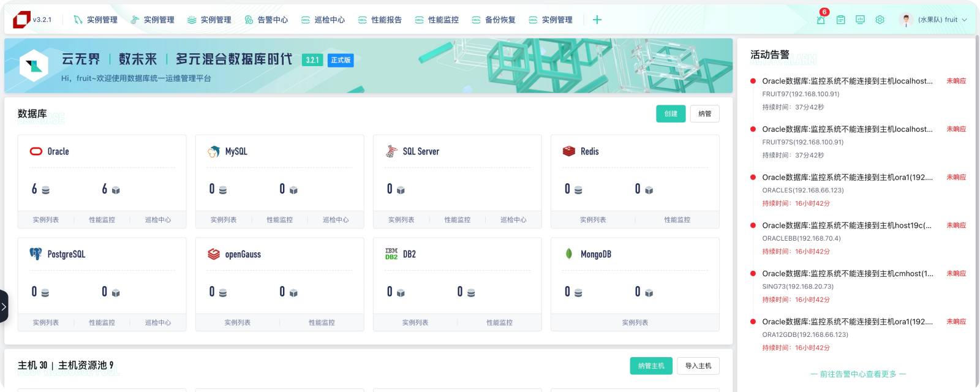Switch to the 备份恢复 navigation tab

tap(494, 20)
